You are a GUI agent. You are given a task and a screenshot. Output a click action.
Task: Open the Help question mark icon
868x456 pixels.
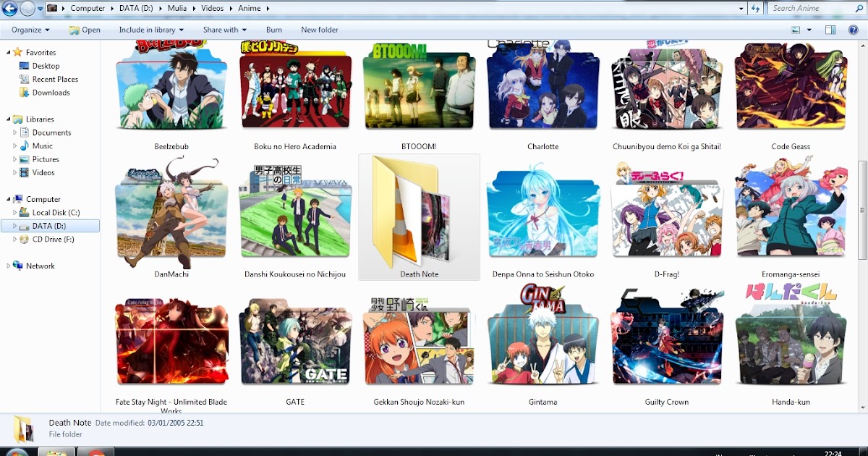click(x=854, y=30)
